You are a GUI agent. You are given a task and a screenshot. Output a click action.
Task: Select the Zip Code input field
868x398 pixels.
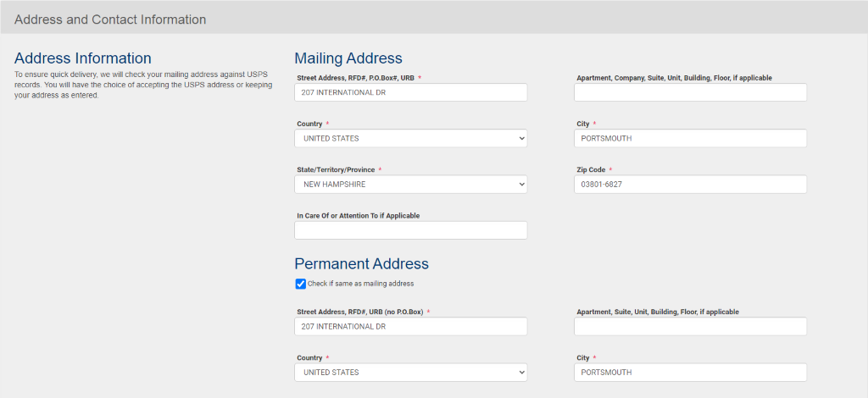coord(690,184)
